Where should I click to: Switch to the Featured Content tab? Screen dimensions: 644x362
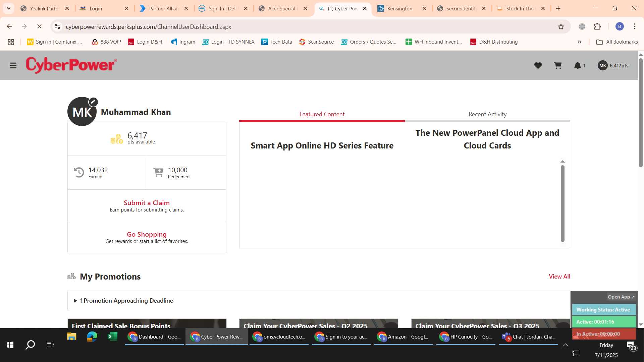coord(322,114)
